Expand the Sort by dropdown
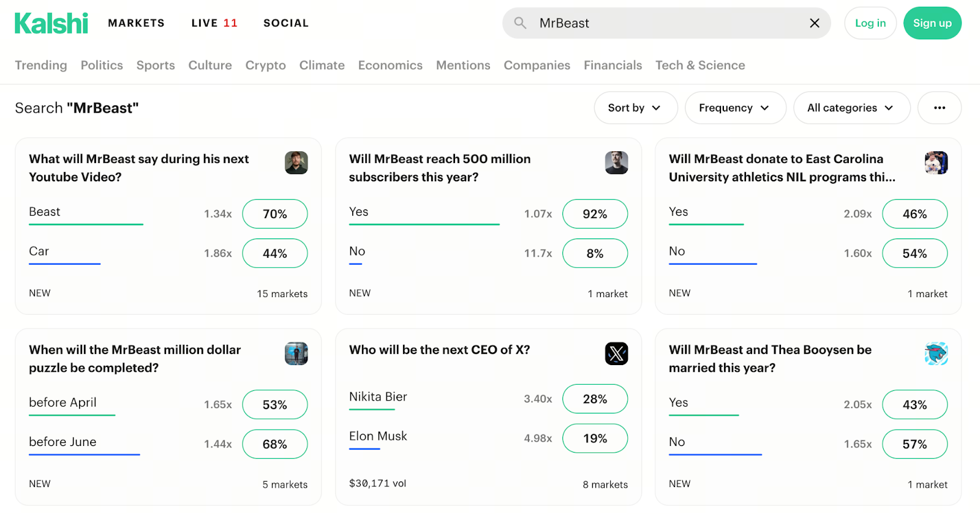The image size is (980, 514). point(635,108)
